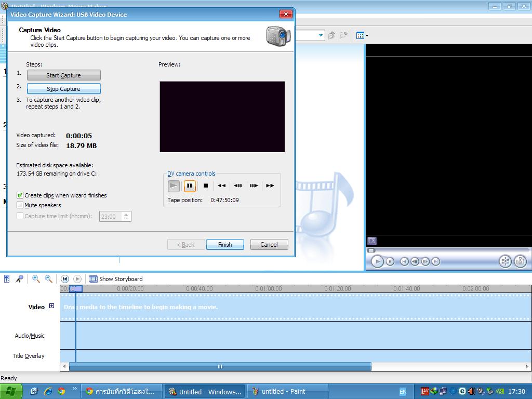Stop the DV camera tape
532x399 pixels.
point(205,185)
